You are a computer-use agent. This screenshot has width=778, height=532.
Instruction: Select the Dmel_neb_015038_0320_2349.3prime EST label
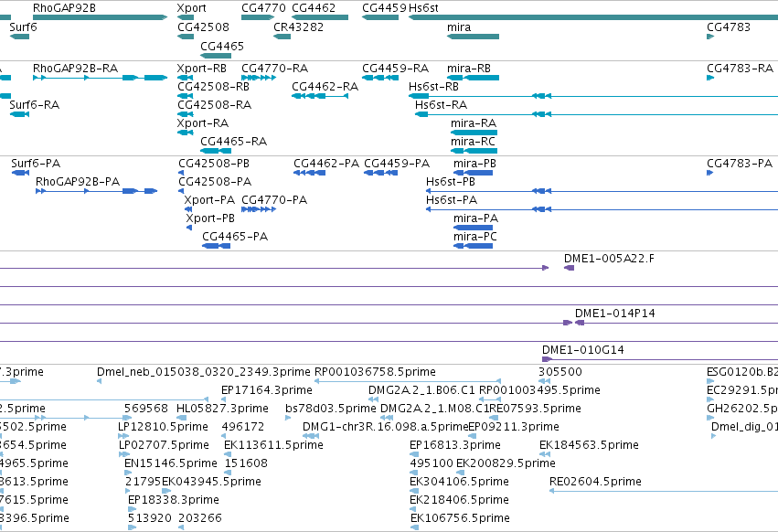[x=204, y=372]
